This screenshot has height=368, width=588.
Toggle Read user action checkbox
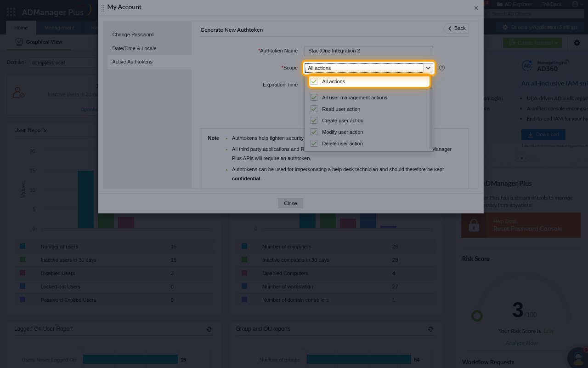(x=314, y=109)
